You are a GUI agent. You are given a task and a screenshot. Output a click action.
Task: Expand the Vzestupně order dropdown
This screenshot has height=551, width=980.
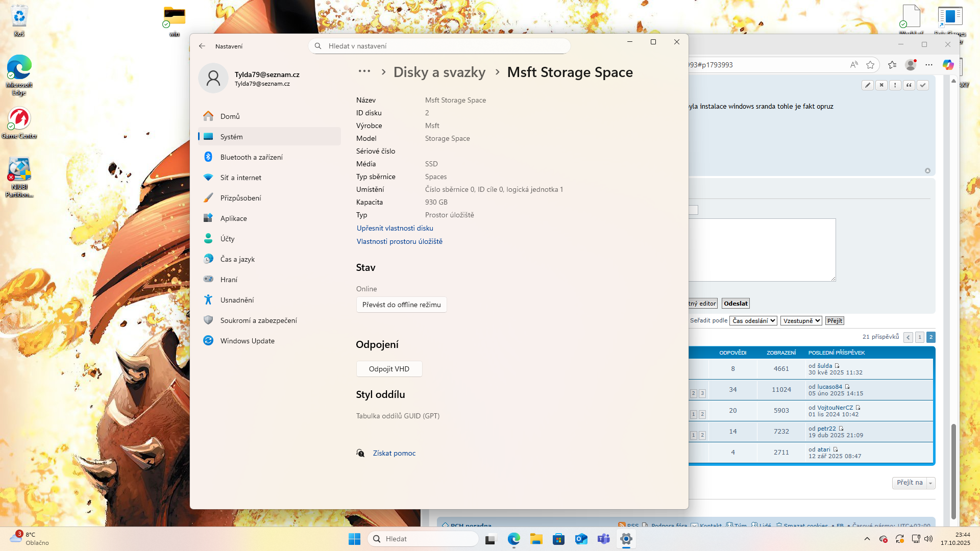click(801, 321)
